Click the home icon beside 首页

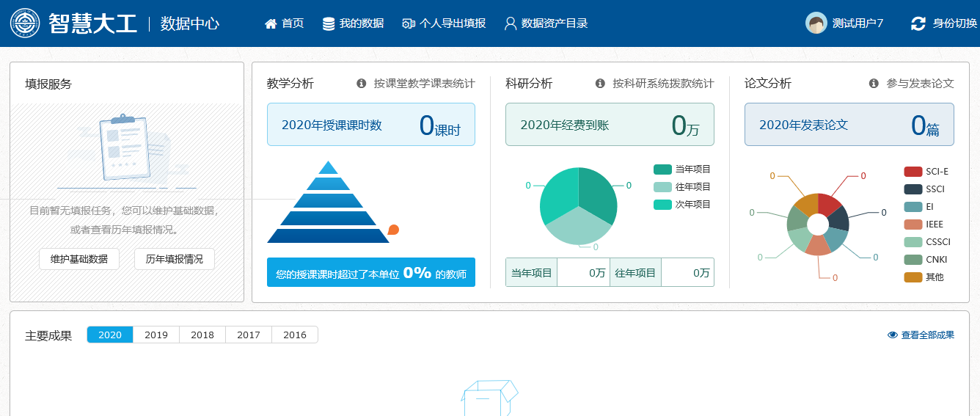point(271,23)
